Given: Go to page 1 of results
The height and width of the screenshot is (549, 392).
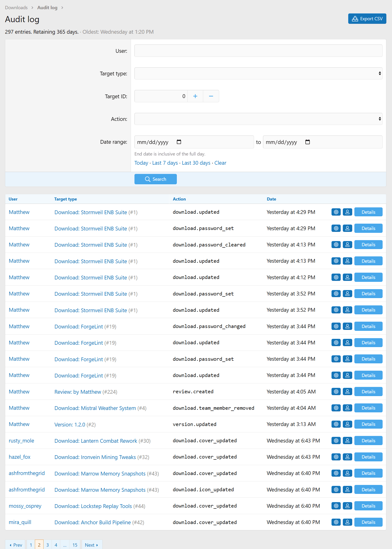Looking at the screenshot, I should pyautogui.click(x=31, y=545).
